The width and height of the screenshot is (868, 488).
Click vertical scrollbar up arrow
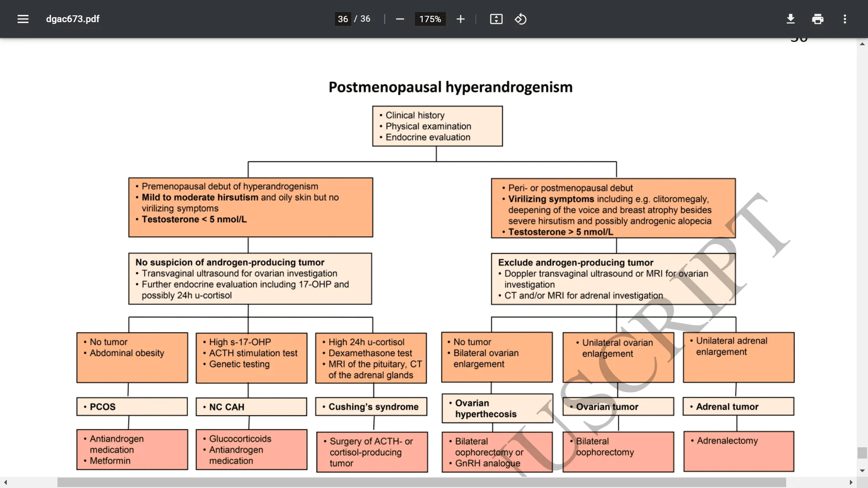[x=862, y=44]
